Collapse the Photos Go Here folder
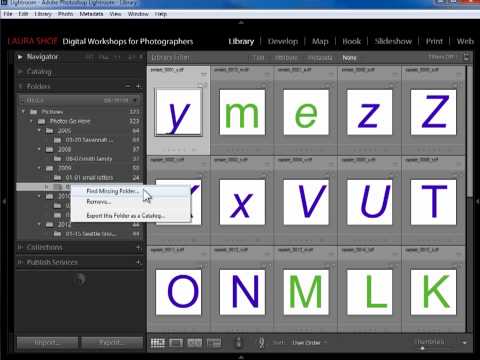The width and height of the screenshot is (480, 360). [31, 121]
